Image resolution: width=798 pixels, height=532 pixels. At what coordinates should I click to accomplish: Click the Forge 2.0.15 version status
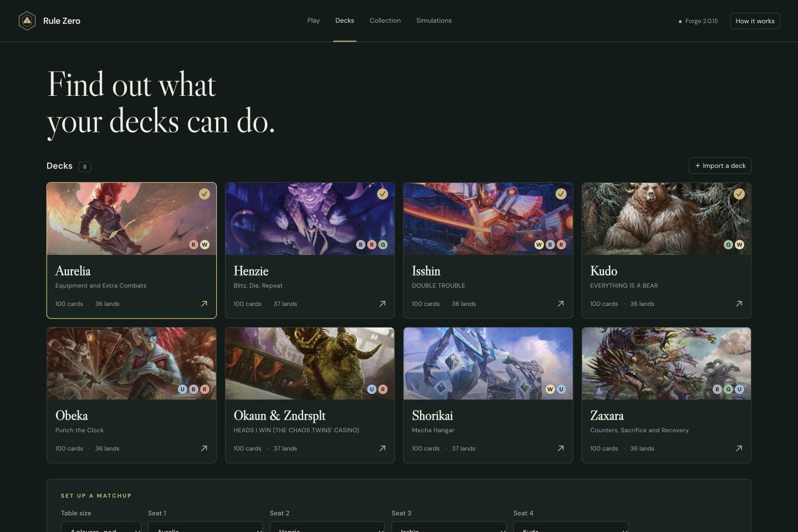pyautogui.click(x=698, y=21)
